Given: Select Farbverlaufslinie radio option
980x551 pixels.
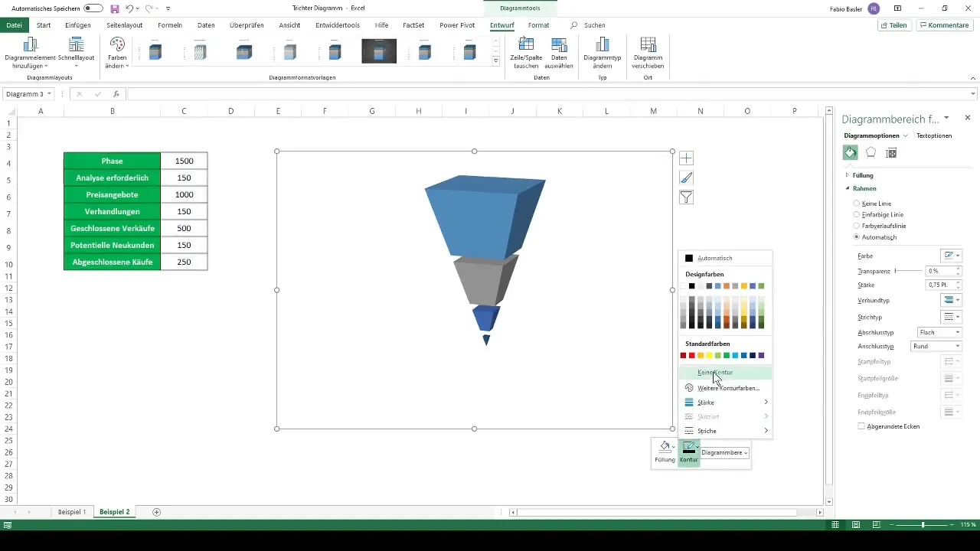Looking at the screenshot, I should (x=856, y=226).
